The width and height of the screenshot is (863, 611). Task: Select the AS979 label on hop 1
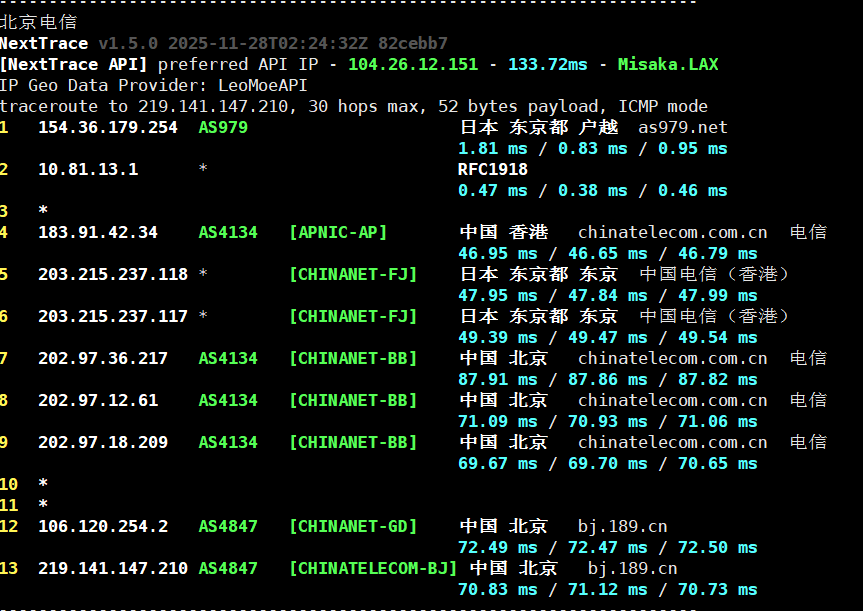(x=223, y=127)
